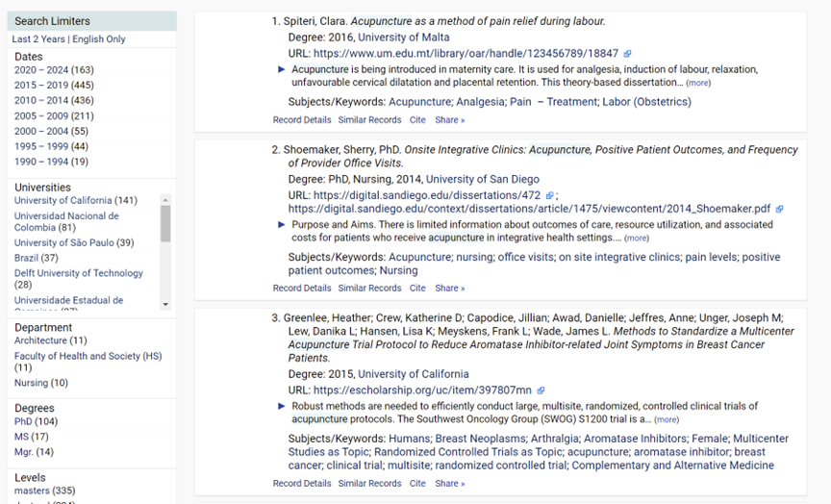Image resolution: width=831 pixels, height=504 pixels.
Task: Show (more) of the Shoemaker abstract
Action: coord(637,239)
